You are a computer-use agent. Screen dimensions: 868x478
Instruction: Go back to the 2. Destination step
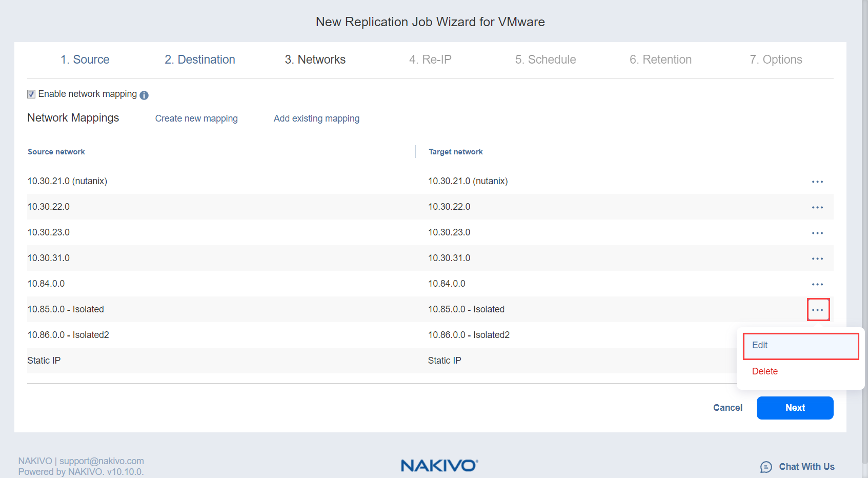(x=200, y=59)
